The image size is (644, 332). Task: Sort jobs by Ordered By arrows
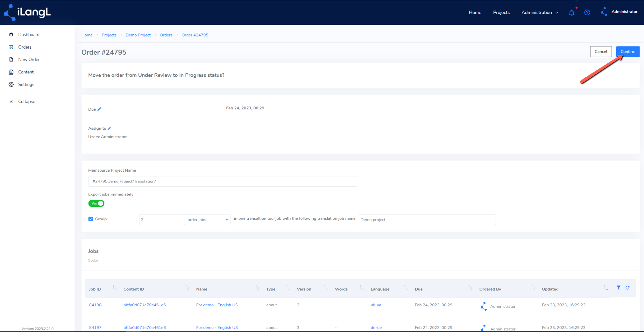pyautogui.click(x=533, y=288)
